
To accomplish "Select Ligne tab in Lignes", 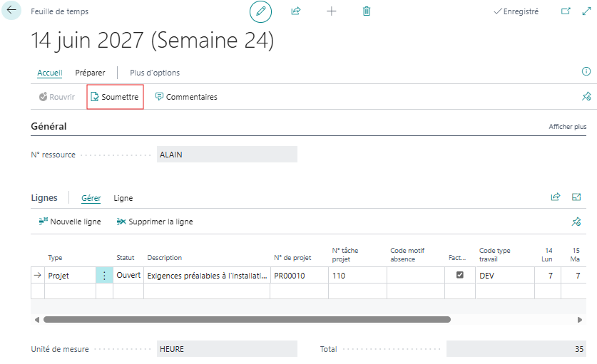I will tap(123, 198).
